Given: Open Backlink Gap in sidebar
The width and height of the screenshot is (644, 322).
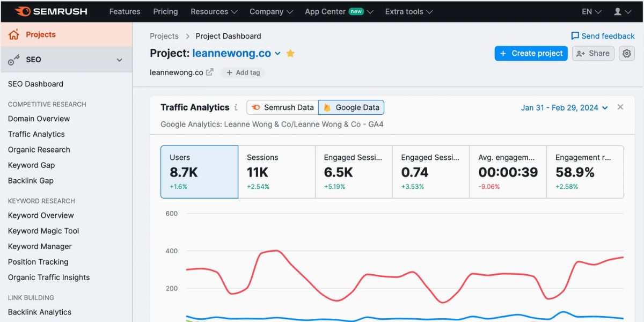Looking at the screenshot, I should [x=31, y=181].
